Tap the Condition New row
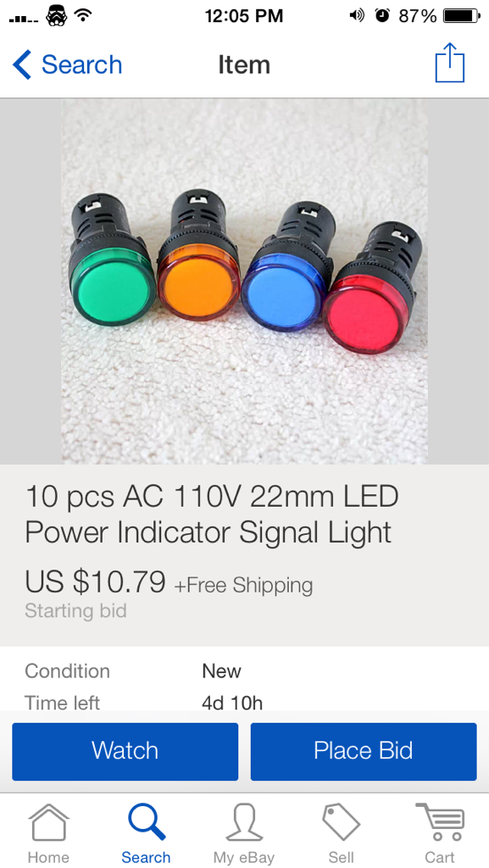489x868 pixels. (x=244, y=671)
